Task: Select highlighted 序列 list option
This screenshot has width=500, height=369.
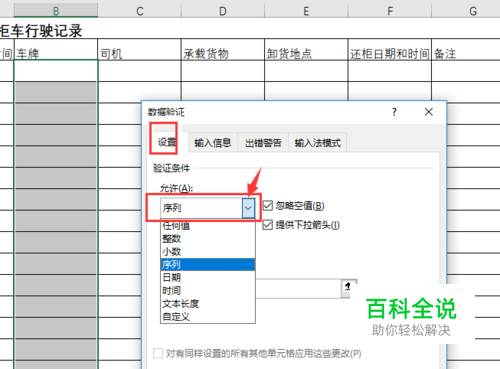Action: (208, 265)
